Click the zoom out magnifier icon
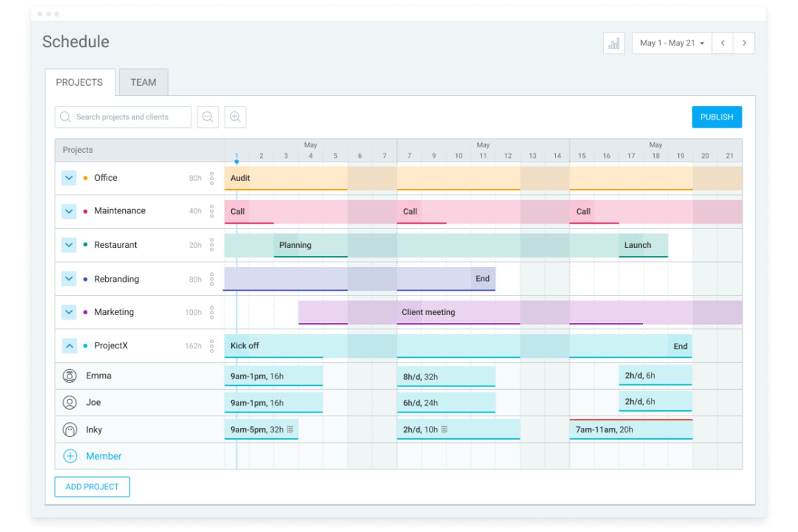The height and width of the screenshot is (532, 798). [208, 117]
